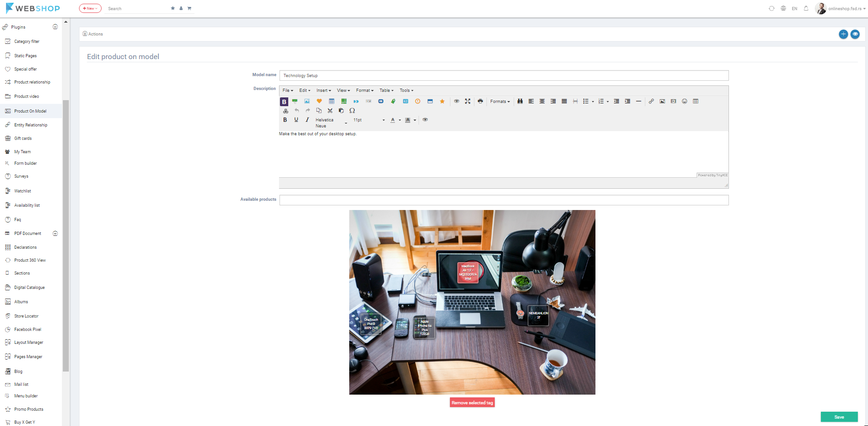The image size is (868, 426).
Task: Click the cart icon beside search
Action: 189,8
